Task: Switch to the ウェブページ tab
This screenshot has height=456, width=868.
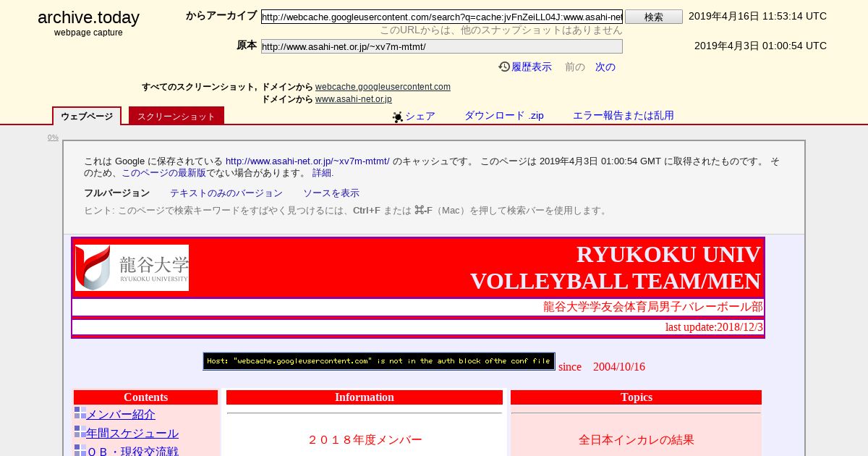Action: tap(87, 116)
